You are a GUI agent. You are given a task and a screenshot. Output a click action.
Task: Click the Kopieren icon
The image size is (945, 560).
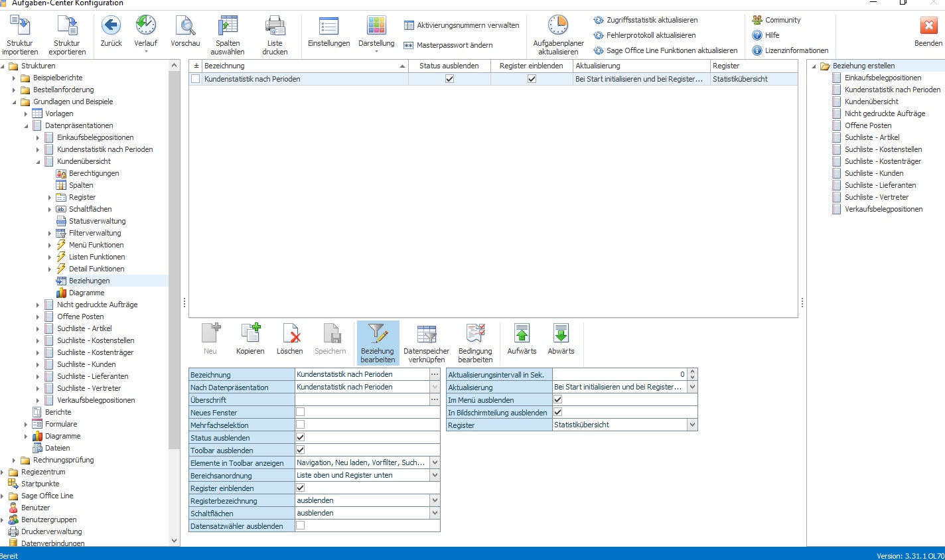(250, 333)
